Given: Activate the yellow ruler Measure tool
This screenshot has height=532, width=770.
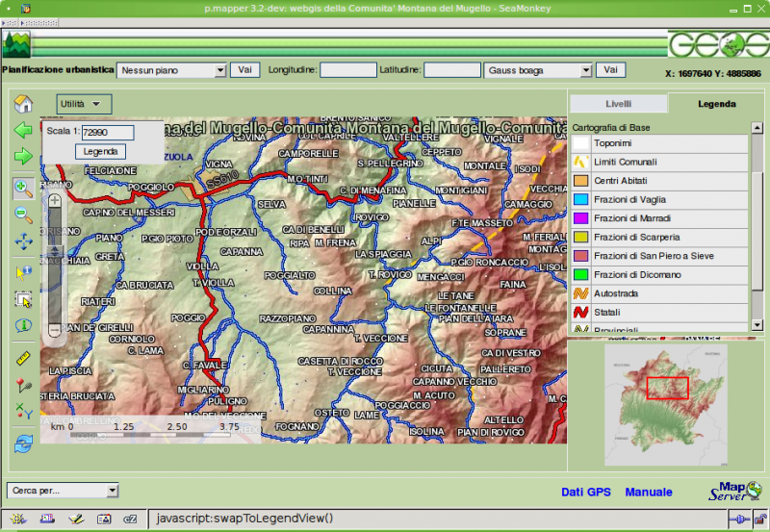Looking at the screenshot, I should (24, 359).
